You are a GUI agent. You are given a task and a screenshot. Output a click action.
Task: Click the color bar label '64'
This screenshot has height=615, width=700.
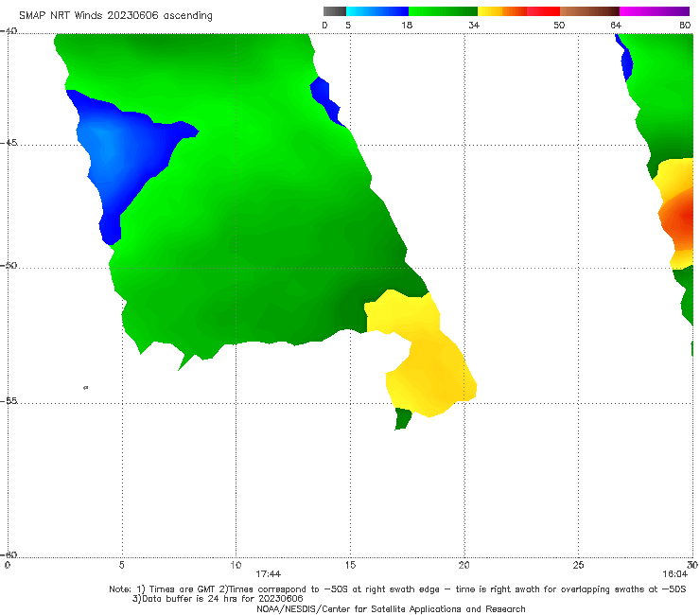click(x=616, y=26)
